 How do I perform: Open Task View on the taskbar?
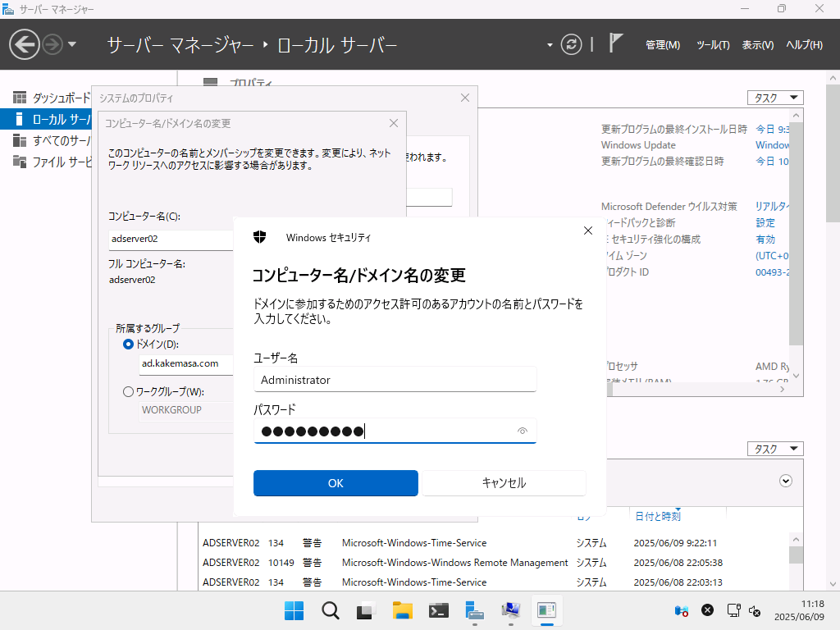click(366, 610)
